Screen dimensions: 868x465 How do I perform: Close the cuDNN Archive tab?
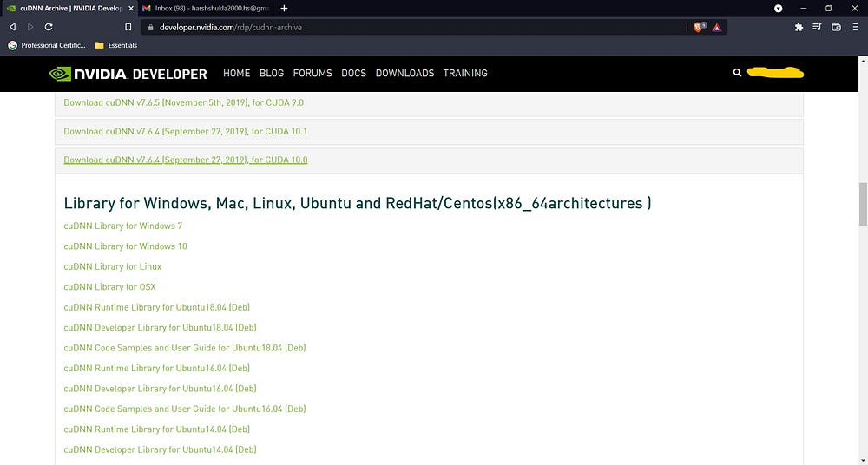coord(131,9)
